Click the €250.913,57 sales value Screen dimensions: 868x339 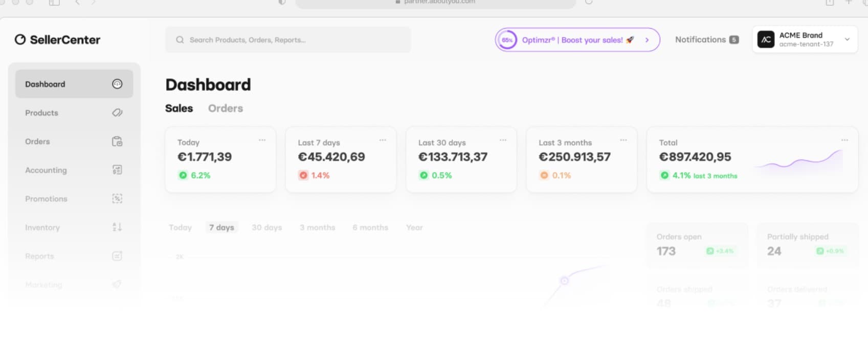tap(574, 157)
